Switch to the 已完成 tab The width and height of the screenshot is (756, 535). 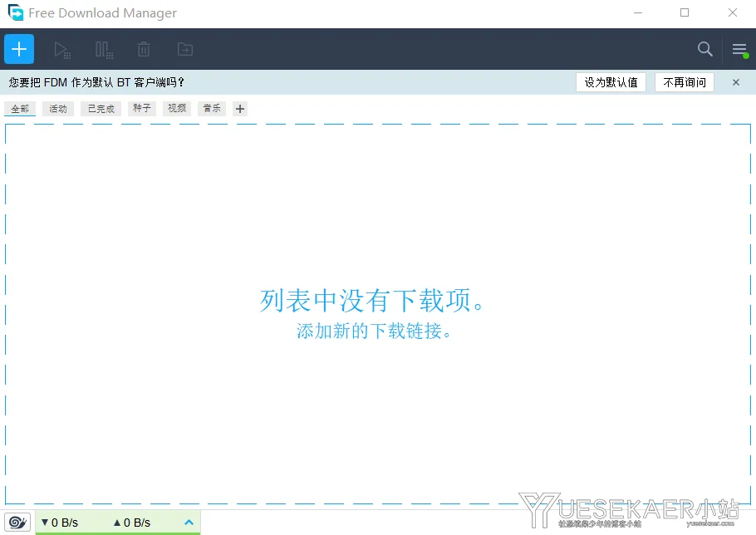pos(101,109)
